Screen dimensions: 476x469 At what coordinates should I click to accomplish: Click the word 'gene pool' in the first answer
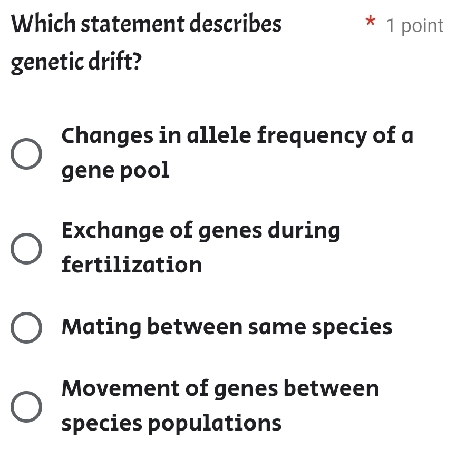coord(115,170)
